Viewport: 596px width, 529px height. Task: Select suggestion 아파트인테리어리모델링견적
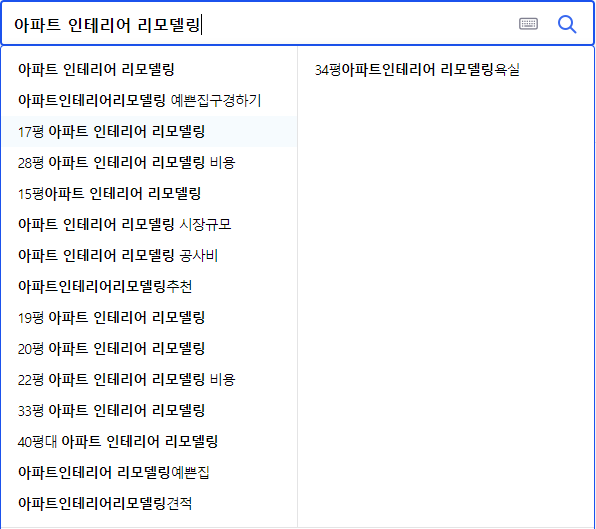[x=105, y=504]
